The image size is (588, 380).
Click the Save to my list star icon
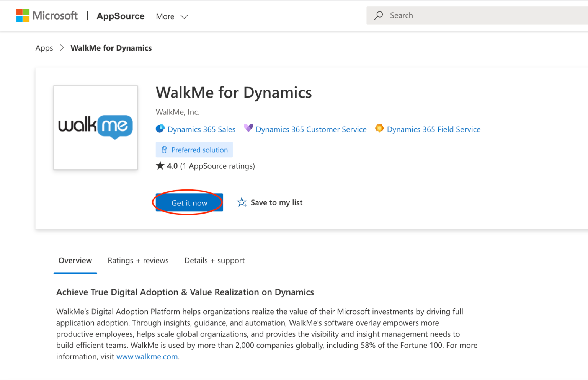click(x=242, y=202)
